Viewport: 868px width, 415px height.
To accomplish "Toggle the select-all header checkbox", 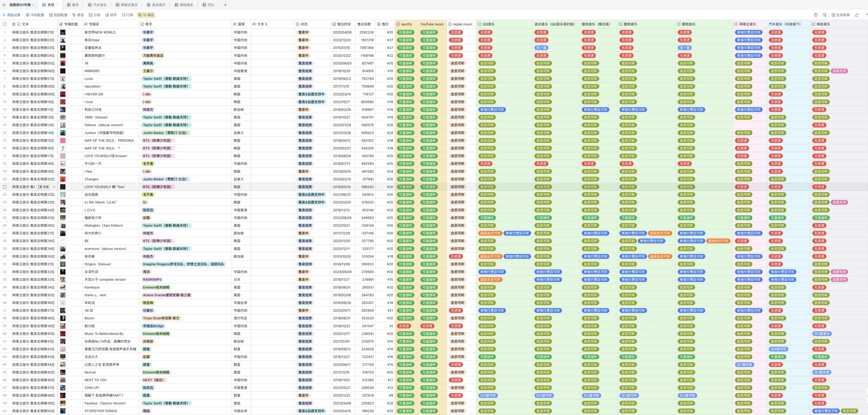I will [5, 24].
